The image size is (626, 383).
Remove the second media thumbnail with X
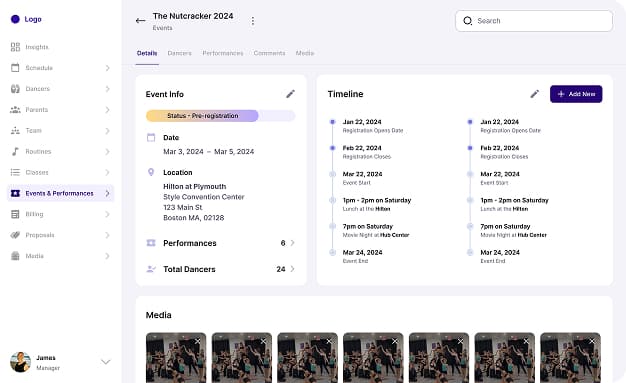(263, 341)
